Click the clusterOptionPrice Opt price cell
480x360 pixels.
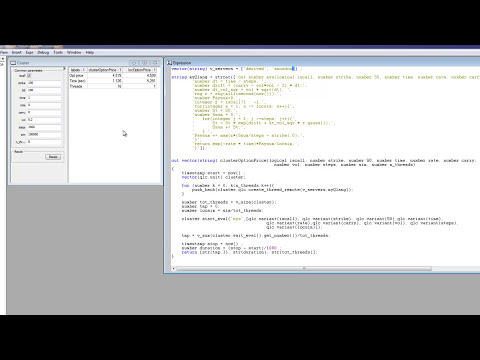(x=105, y=76)
